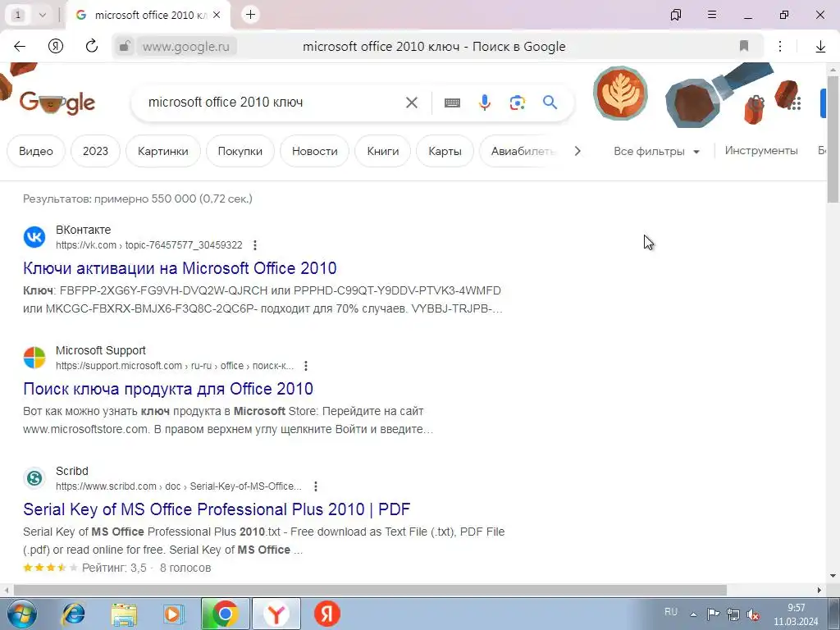Open the red Яндекс taskbar icon

[327, 614]
